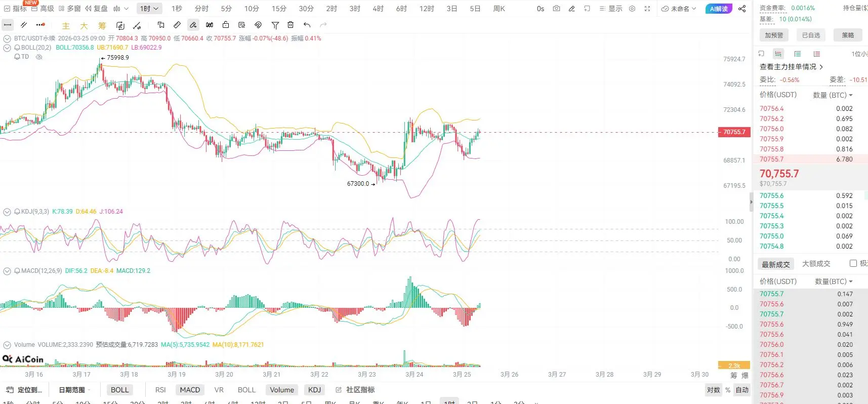Toggle the KDJ indicator chip

tap(315, 390)
